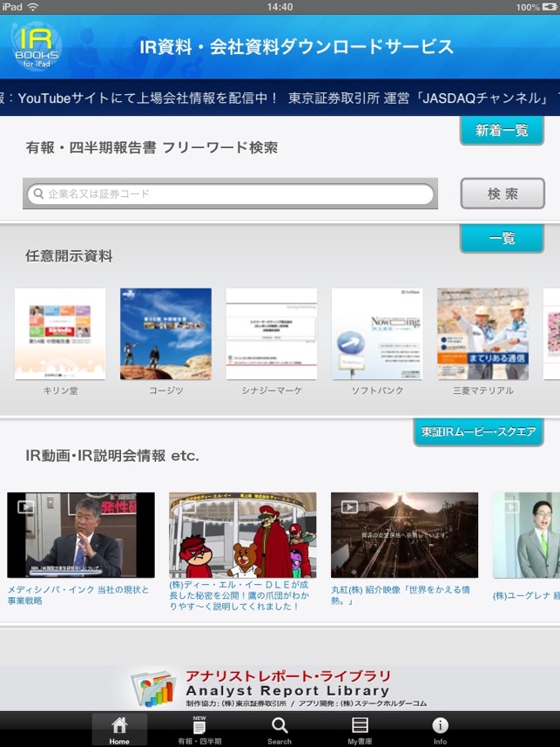Tap the Wi-Fi icon in status bar
This screenshot has width=560, height=747.
(33, 7)
